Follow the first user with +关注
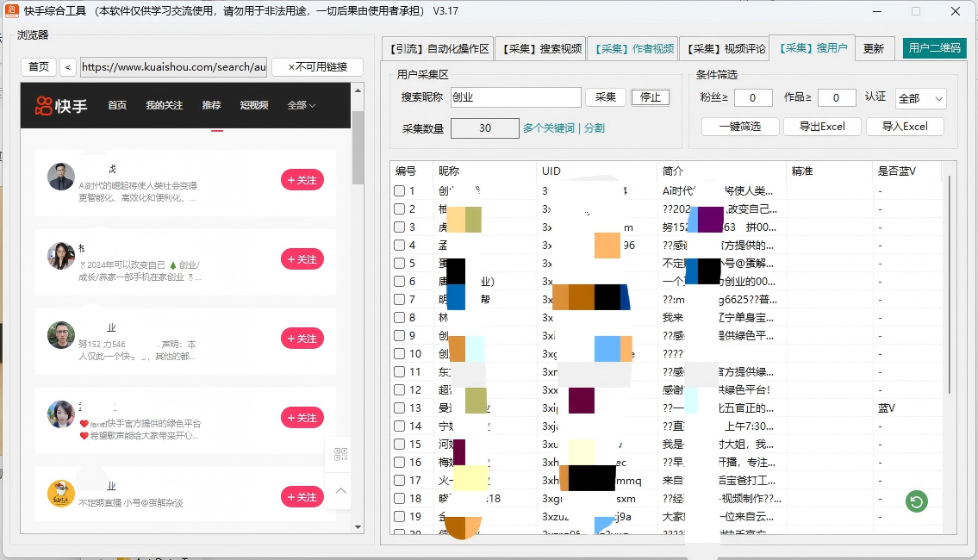This screenshot has height=560, width=978. (x=302, y=179)
